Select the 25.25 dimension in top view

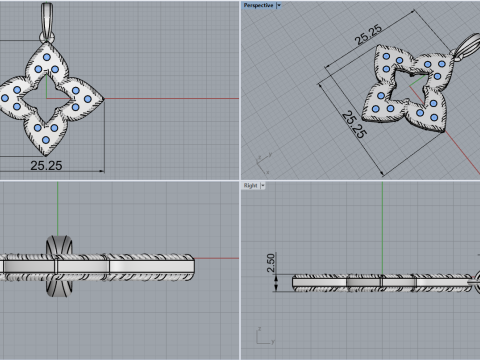point(46,166)
